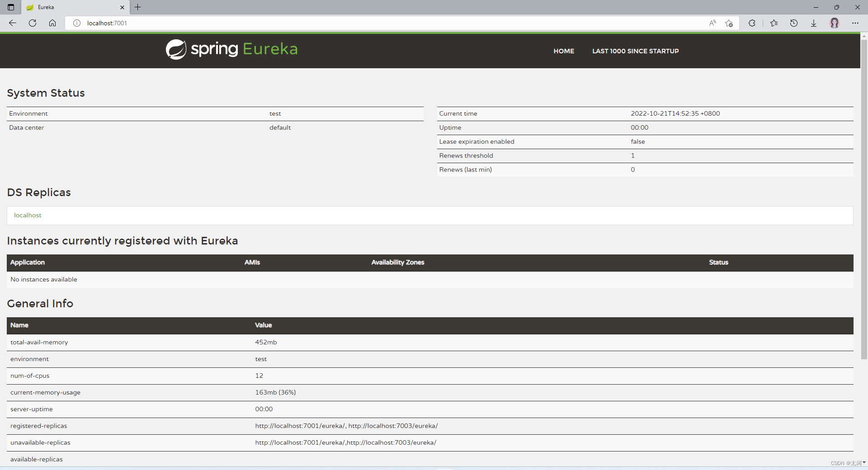Select the total-avail-memory row name
This screenshot has height=470, width=868.
click(x=39, y=342)
